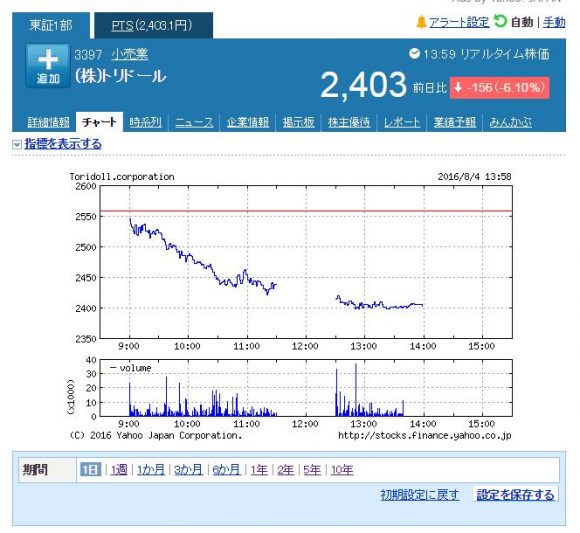Click the red -156 (-6.10%) change badge

click(x=499, y=88)
